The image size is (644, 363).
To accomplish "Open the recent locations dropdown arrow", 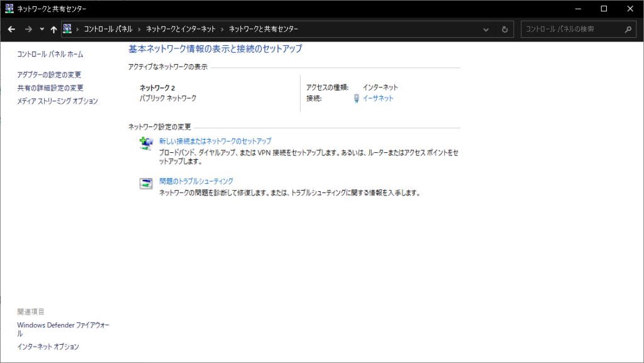I will [x=42, y=30].
